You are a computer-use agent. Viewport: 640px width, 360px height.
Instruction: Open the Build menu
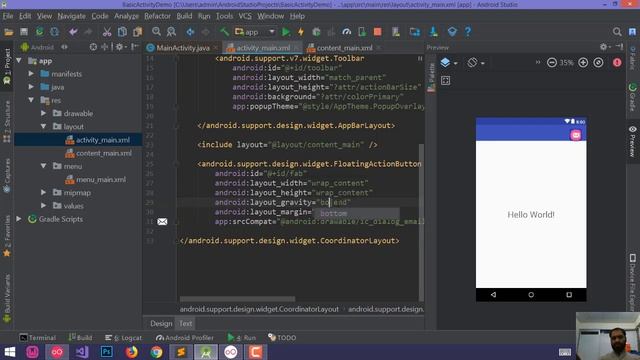(x=184, y=16)
